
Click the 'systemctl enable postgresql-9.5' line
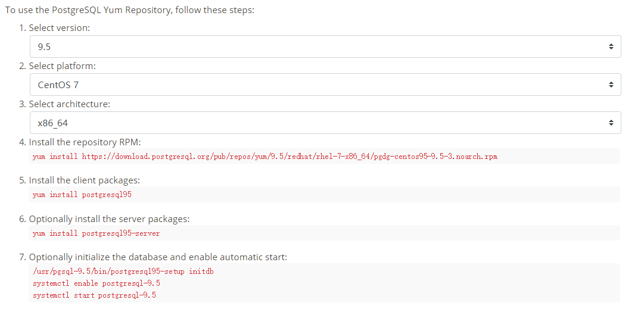[x=96, y=283]
